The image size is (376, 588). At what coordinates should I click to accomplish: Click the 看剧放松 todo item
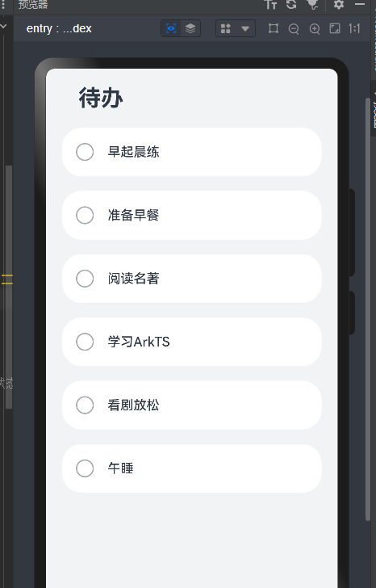pyautogui.click(x=192, y=405)
